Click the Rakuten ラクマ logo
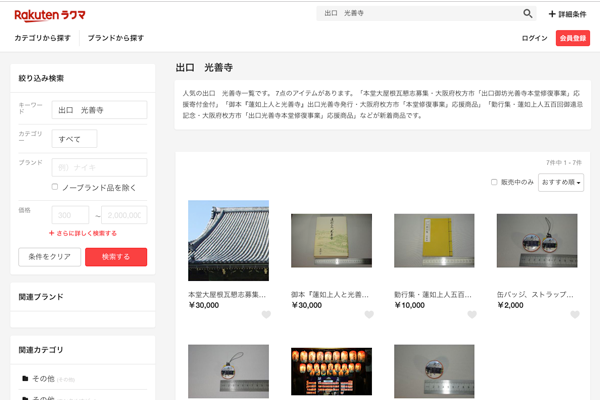Image resolution: width=600 pixels, height=400 pixels. click(x=48, y=14)
